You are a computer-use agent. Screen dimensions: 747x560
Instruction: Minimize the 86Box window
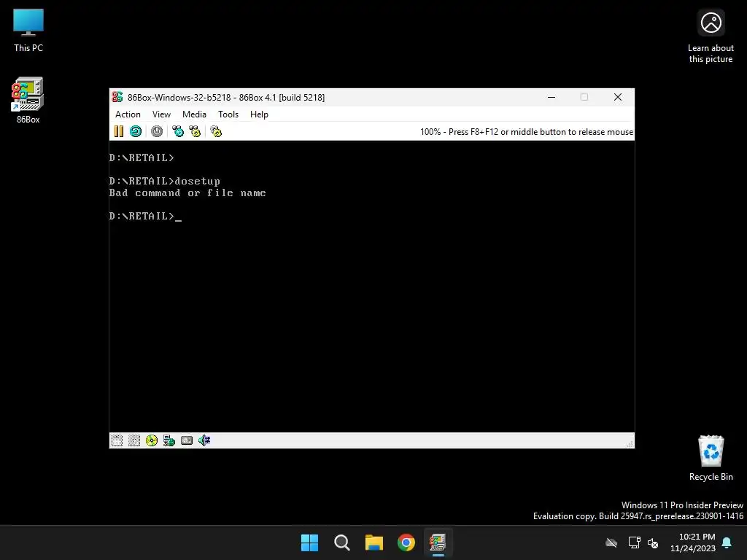pyautogui.click(x=551, y=97)
